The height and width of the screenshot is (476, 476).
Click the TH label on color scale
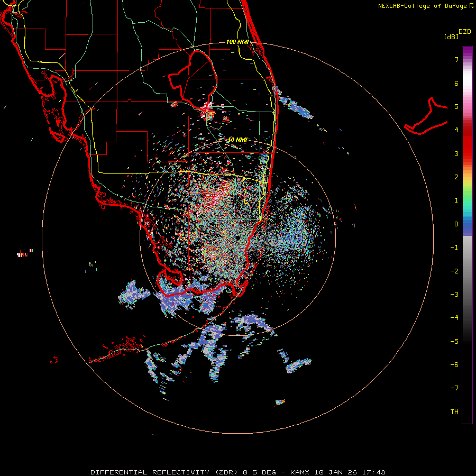tap(454, 412)
